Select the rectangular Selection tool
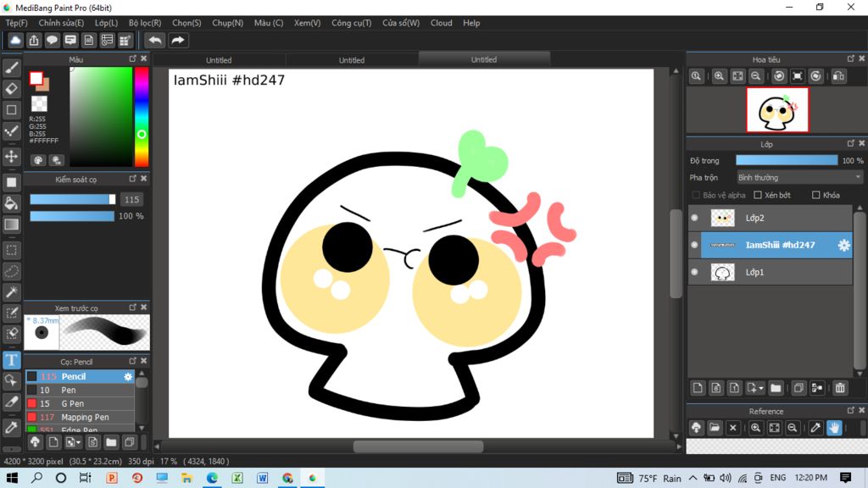Screen dimensions: 868x488 coord(12,250)
